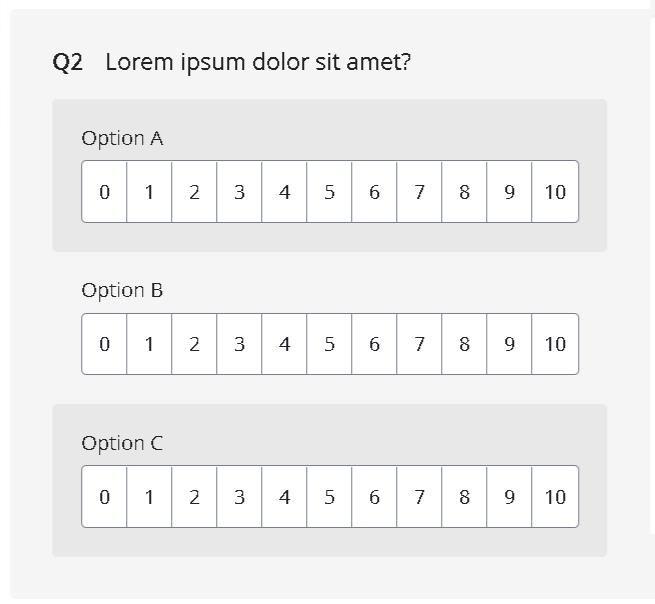655x604 pixels.
Task: Select rating 10 for Option B
Action: coord(555,344)
